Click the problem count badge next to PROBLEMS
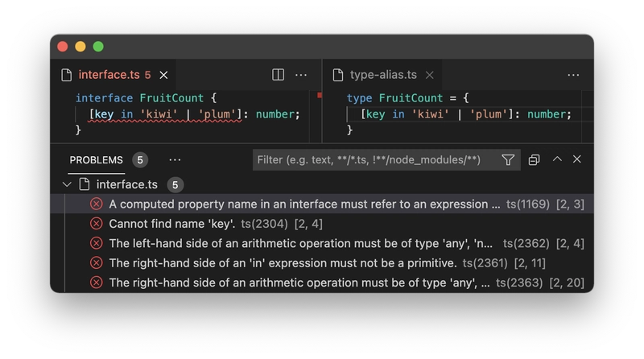Screen dimensions: 644x359 point(140,160)
